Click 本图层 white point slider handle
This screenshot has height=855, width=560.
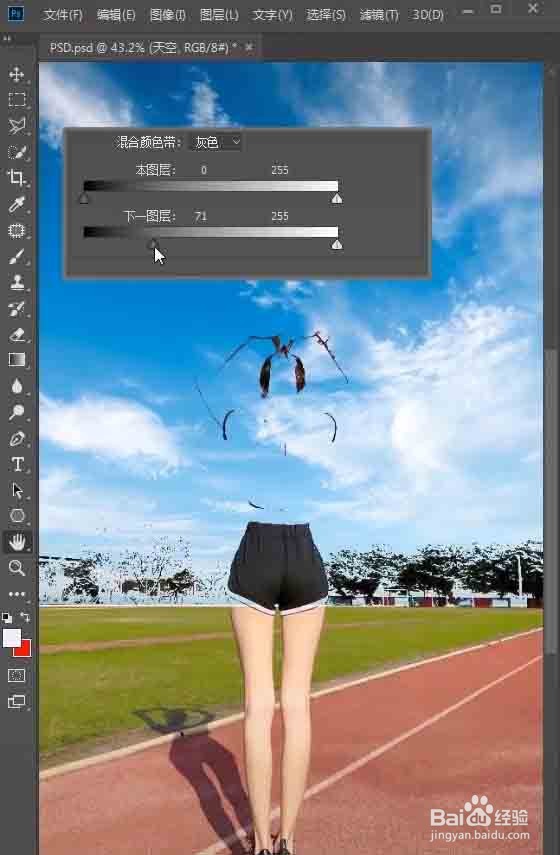coord(337,198)
